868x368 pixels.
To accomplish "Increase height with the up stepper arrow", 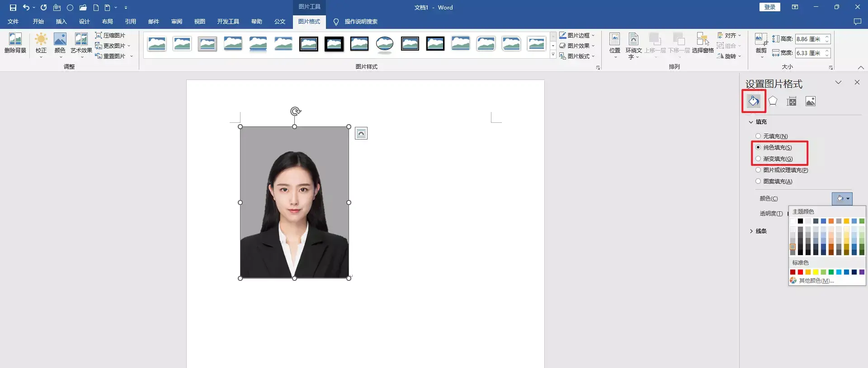I will click(x=827, y=37).
